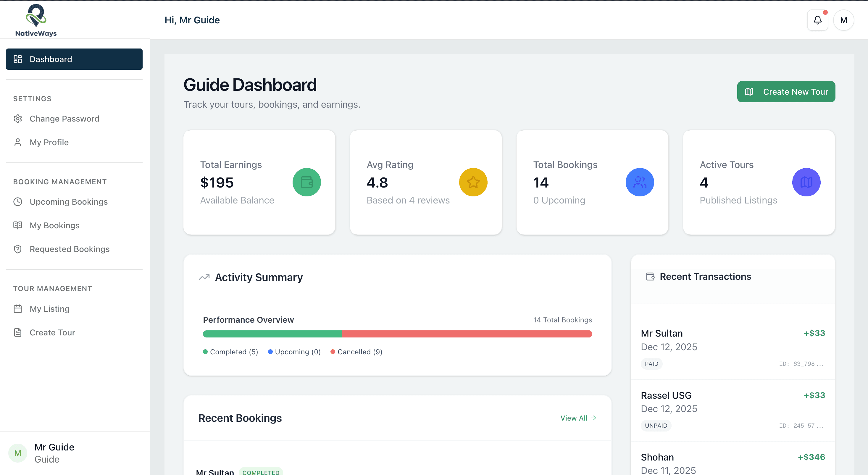
Task: Click the 0 Upcoming caption
Action: tap(559, 200)
